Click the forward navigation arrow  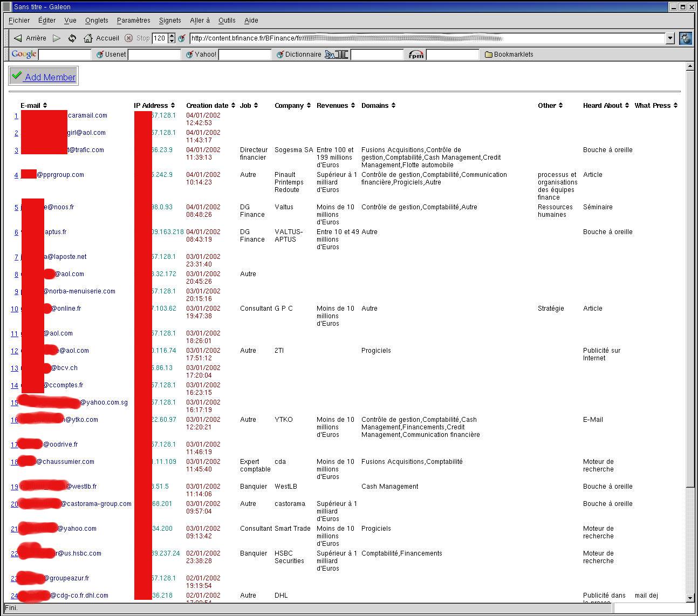tap(57, 38)
